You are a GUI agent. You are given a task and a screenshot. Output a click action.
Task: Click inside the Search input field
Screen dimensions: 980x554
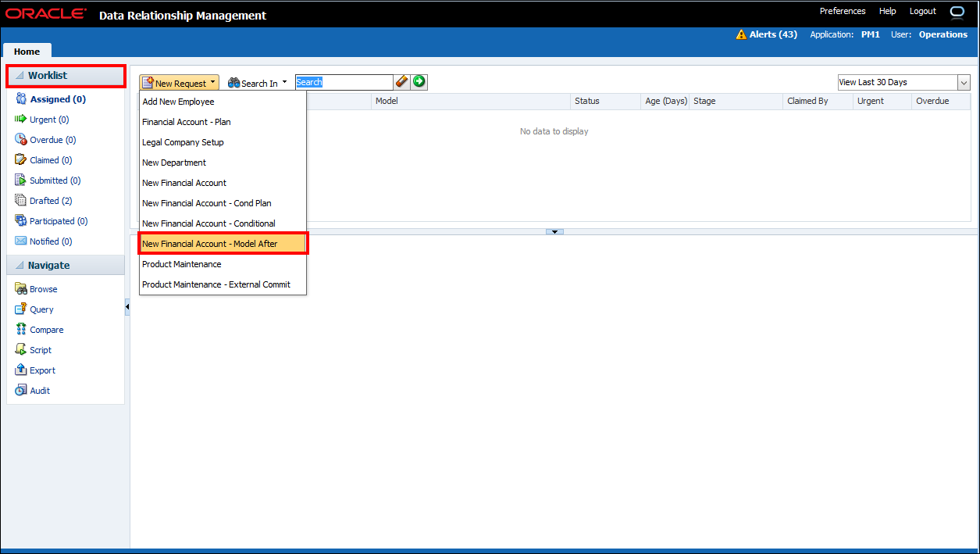click(x=344, y=82)
